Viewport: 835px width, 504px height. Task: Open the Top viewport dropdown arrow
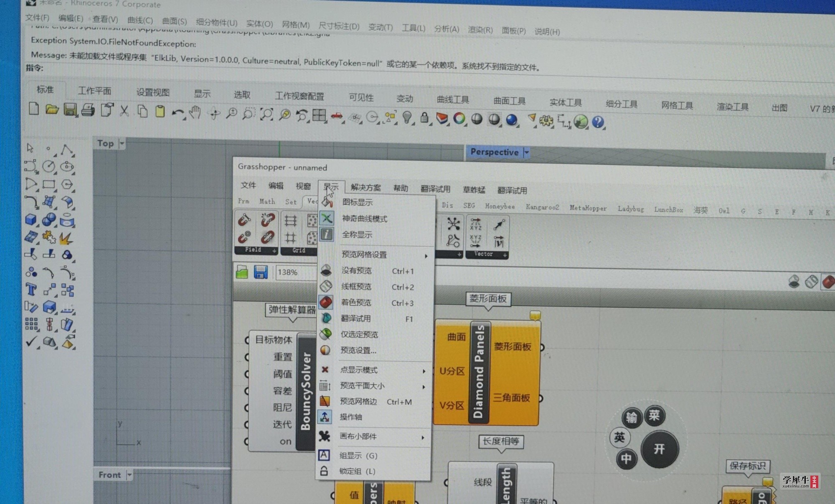point(122,143)
